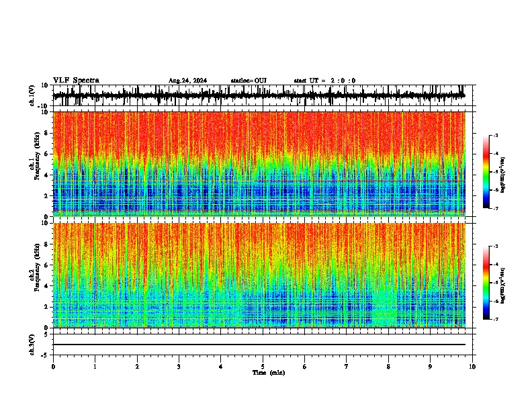Click time-axis tick label '4'
The width and height of the screenshot is (532, 411).
[x=221, y=367]
